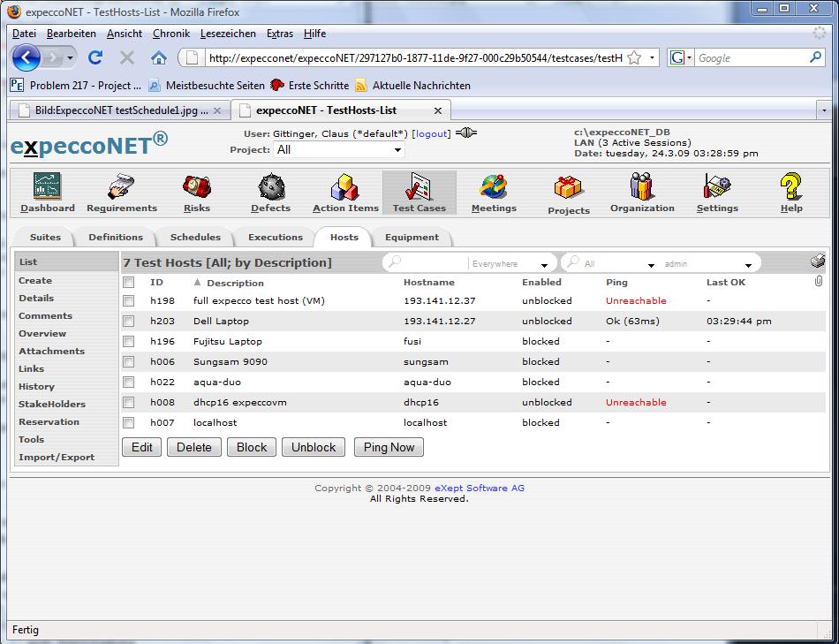Open the Risks dice icon
This screenshot has width=839, height=644.
(x=196, y=186)
